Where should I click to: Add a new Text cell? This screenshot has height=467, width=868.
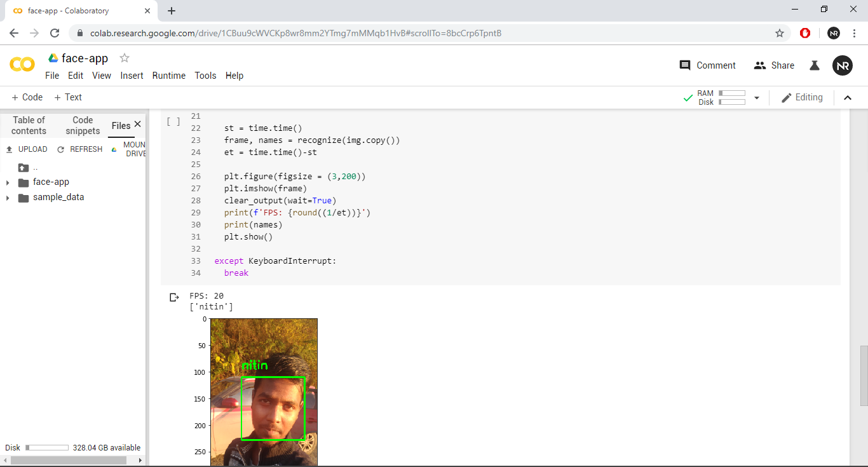[68, 97]
